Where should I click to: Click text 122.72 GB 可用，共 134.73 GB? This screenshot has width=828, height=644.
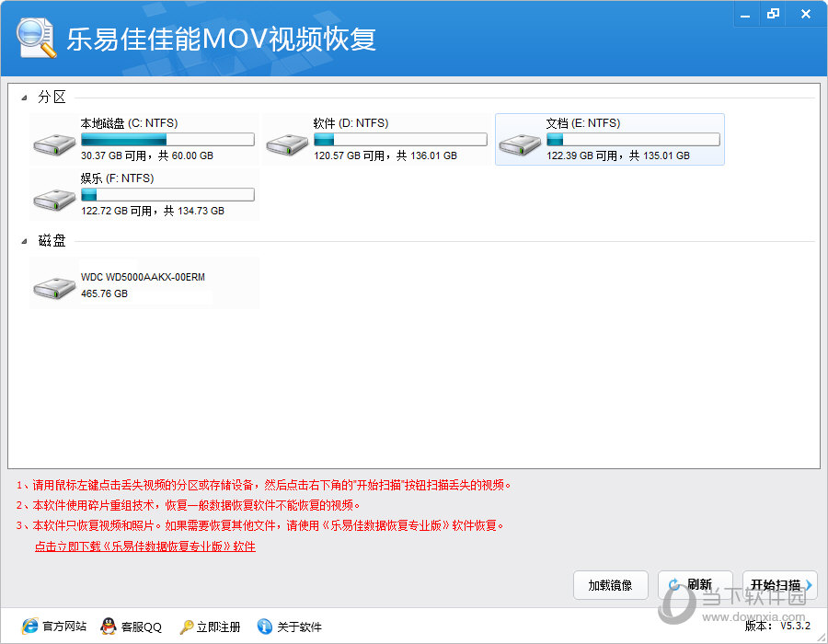coord(153,212)
